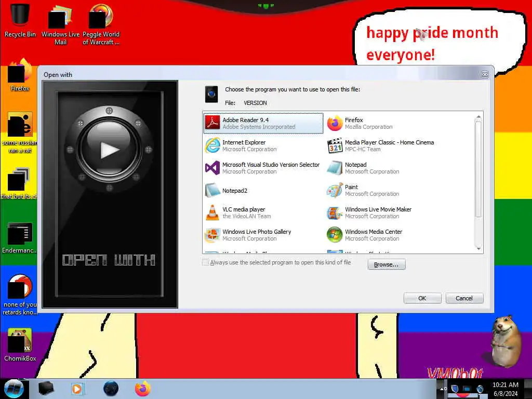Click the 'VERSION' file name text

(x=255, y=103)
